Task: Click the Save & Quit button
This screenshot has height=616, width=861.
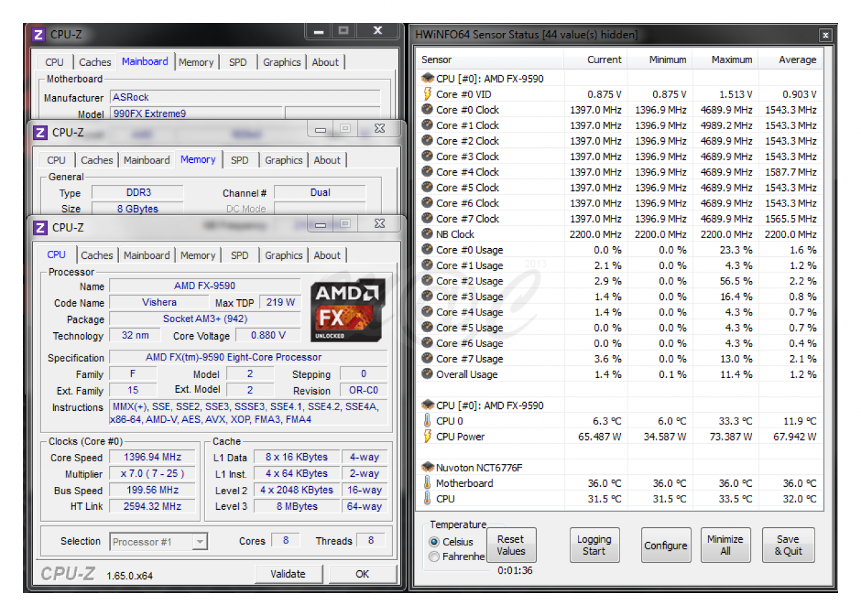Action: point(788,545)
